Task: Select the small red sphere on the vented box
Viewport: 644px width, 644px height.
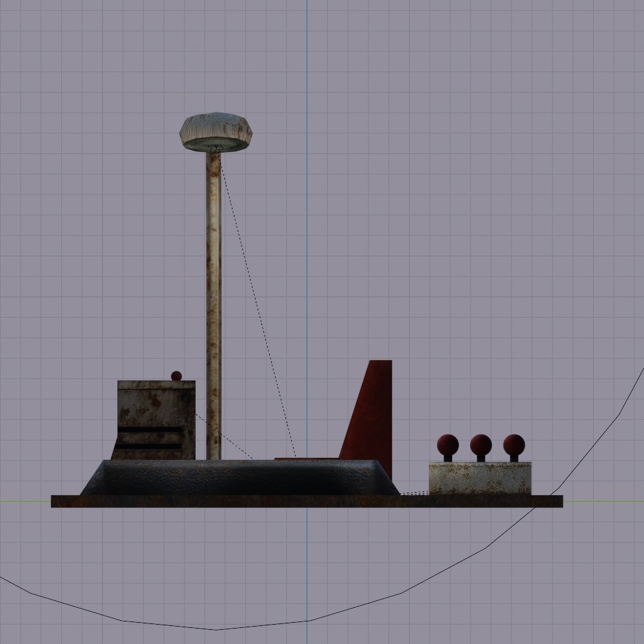Action: tap(175, 375)
